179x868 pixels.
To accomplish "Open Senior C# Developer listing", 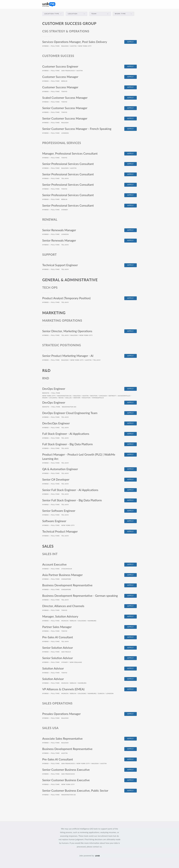I will coord(56,479).
